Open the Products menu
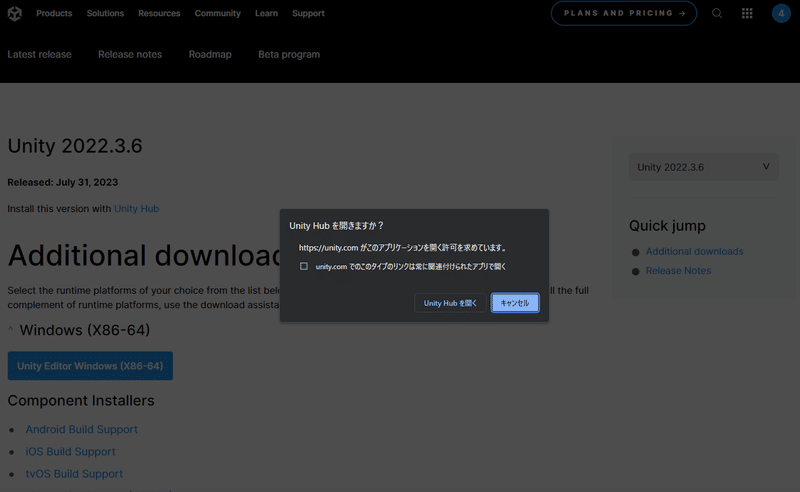Image resolution: width=800 pixels, height=492 pixels. coord(54,13)
